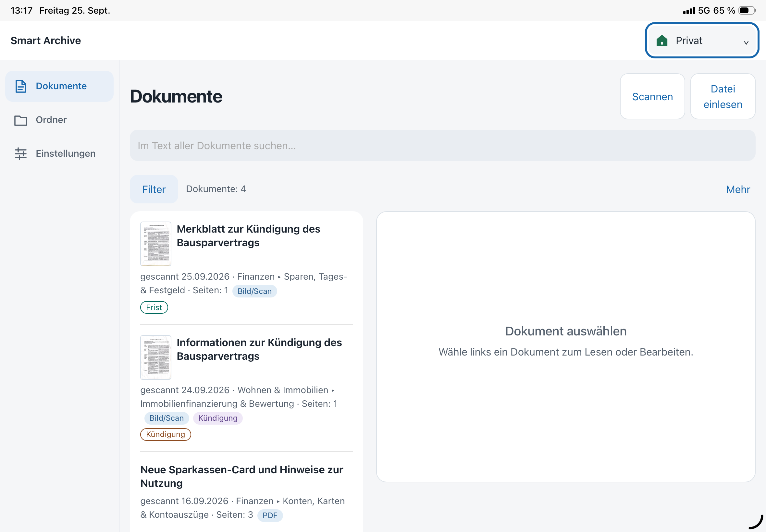Click the Dokumente page icon in sidebar
The height and width of the screenshot is (532, 766).
[x=21, y=86]
